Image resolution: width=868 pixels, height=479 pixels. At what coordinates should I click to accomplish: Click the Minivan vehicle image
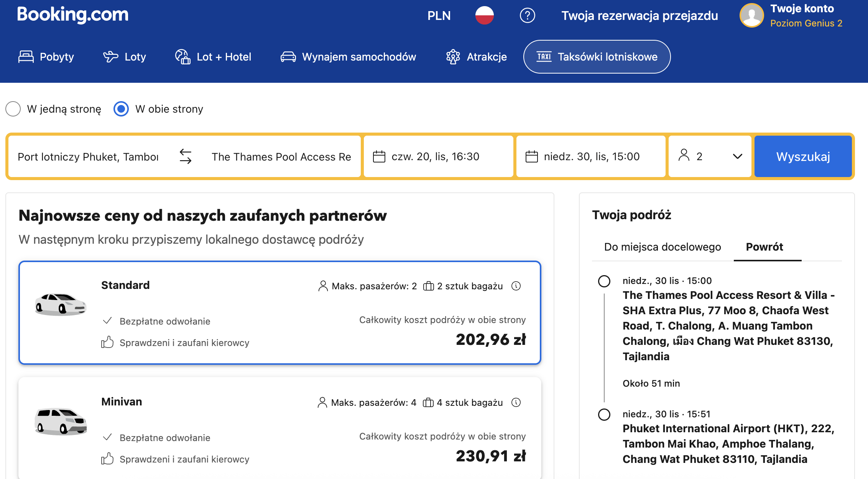(x=61, y=421)
